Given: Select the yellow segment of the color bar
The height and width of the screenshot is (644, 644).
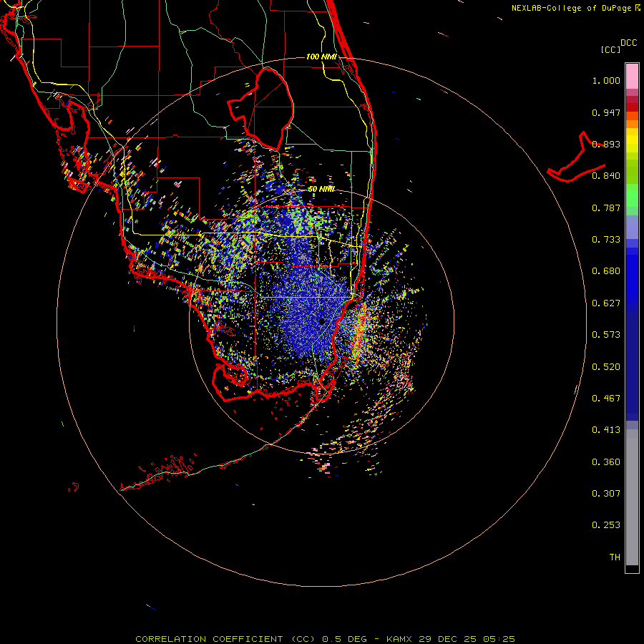Looking at the screenshot, I should coord(632,140).
